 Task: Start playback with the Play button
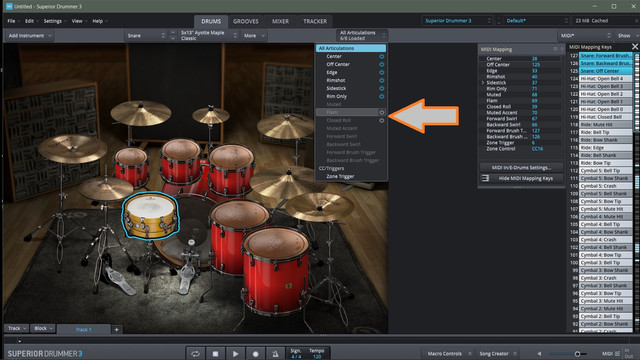click(x=236, y=354)
